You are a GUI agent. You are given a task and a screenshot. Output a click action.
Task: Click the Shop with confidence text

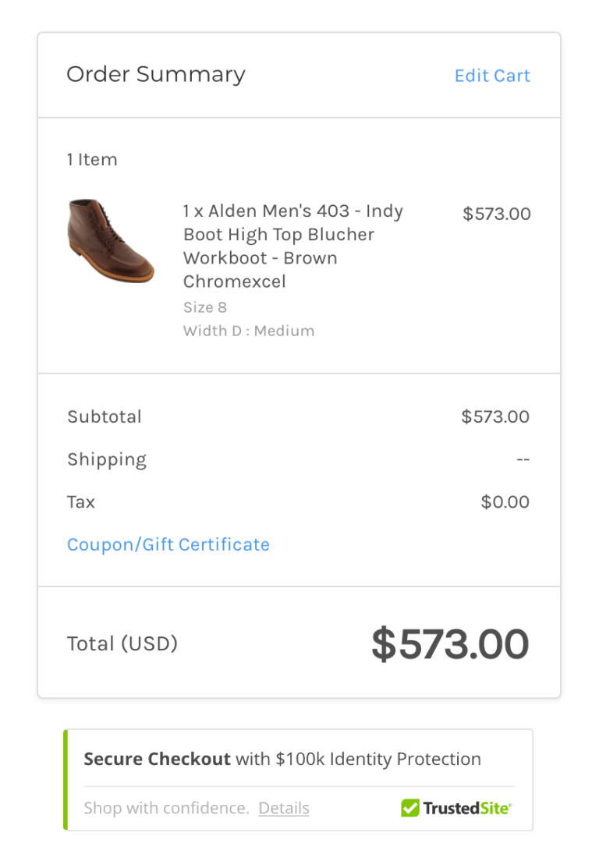tap(165, 808)
